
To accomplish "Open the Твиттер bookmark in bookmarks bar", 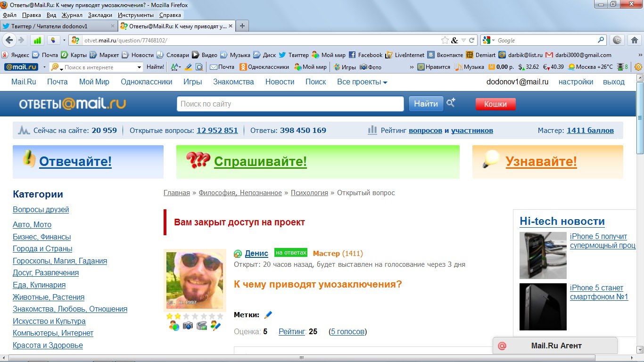I will [293, 55].
